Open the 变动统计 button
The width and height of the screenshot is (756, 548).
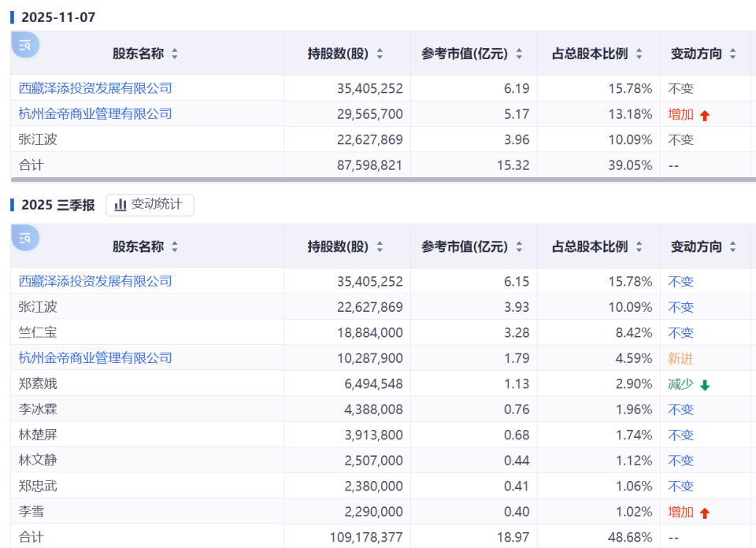click(x=150, y=205)
